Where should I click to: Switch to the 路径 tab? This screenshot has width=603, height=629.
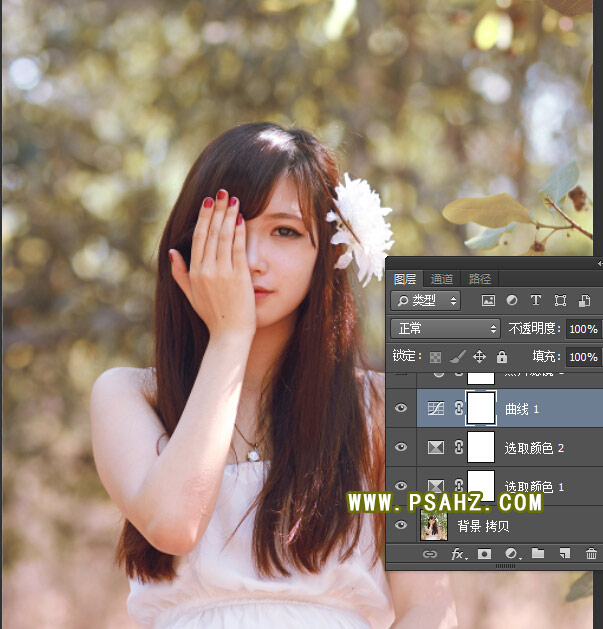pyautogui.click(x=480, y=279)
